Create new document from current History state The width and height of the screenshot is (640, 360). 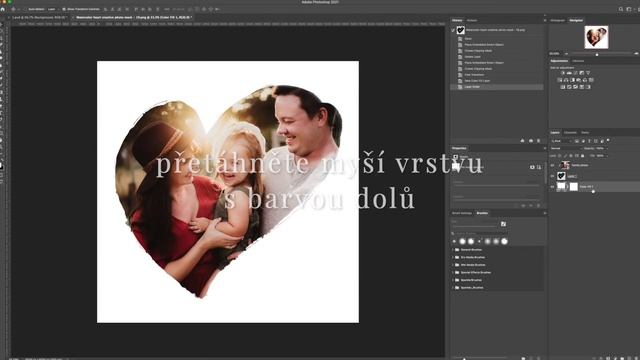(x=522, y=140)
